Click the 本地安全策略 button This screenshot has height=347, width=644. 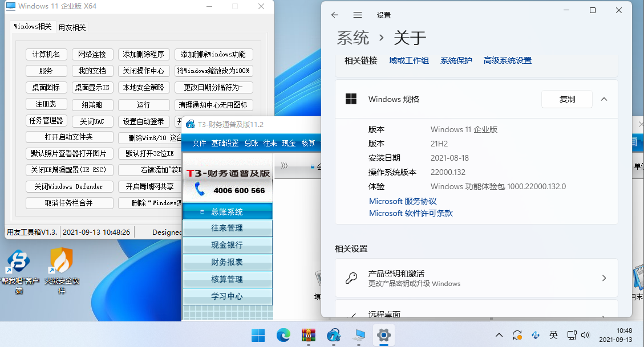point(143,87)
